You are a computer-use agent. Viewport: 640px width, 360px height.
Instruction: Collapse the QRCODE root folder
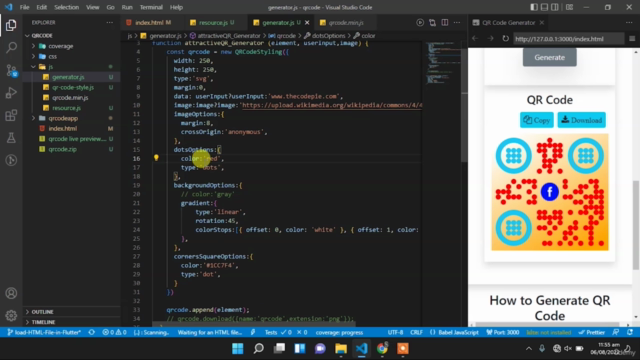click(x=27, y=36)
